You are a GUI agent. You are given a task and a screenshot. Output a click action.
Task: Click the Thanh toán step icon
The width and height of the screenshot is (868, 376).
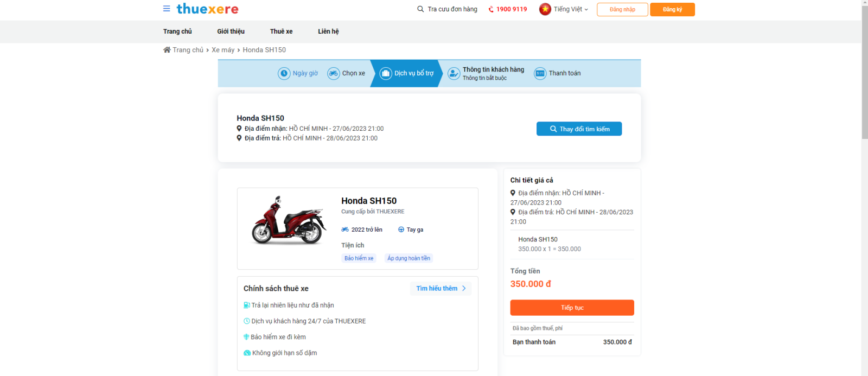(540, 73)
